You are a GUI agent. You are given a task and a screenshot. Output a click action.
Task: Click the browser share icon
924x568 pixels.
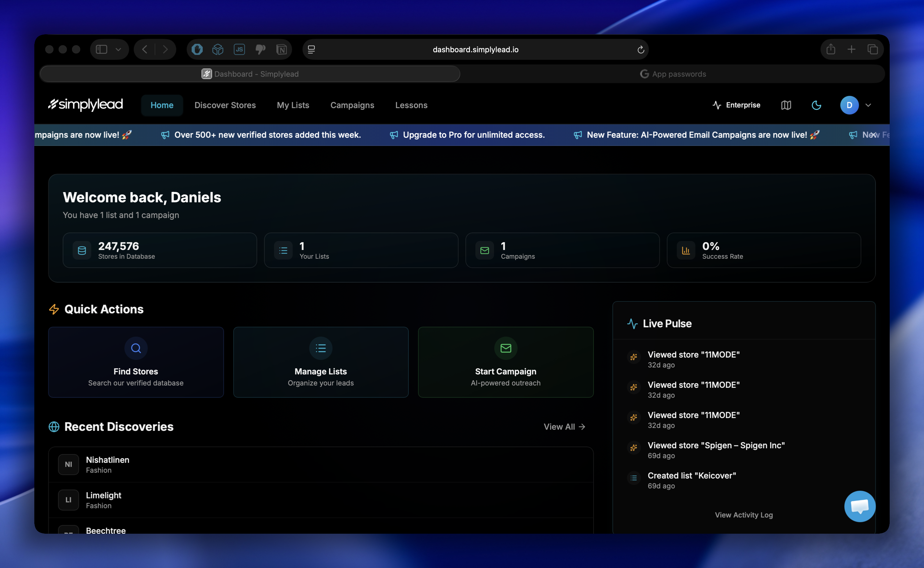(830, 50)
